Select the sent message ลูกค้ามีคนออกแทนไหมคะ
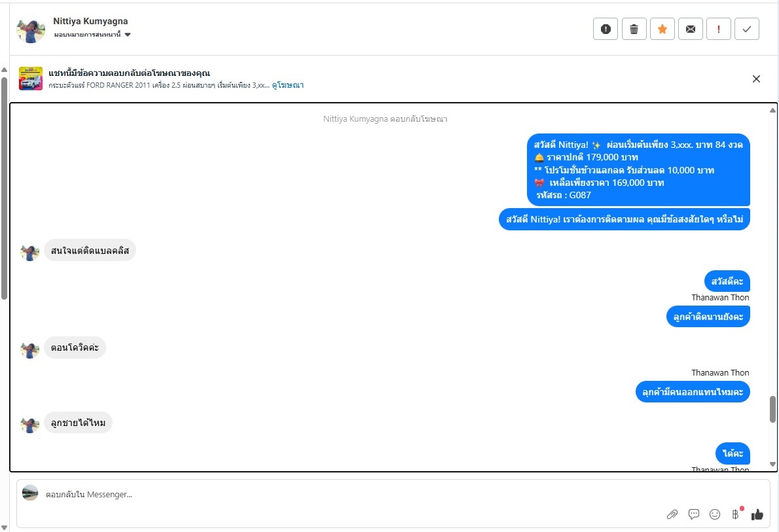This screenshot has width=779, height=532. click(x=693, y=392)
